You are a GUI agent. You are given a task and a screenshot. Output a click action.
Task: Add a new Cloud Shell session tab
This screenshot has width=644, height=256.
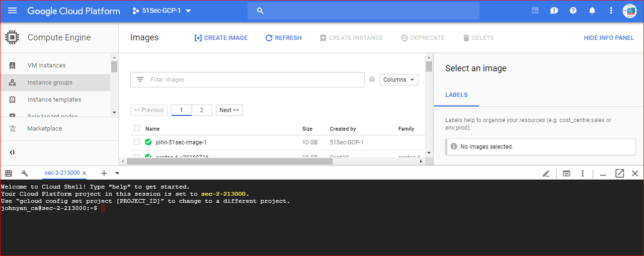104,173
